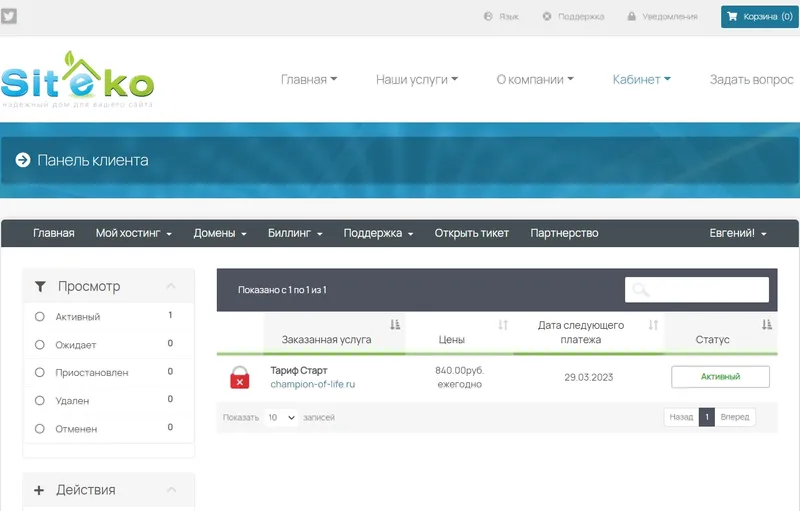Click the Показано с 1 по 1 из 1 text
Image resolution: width=800 pixels, height=511 pixels.
point(282,290)
